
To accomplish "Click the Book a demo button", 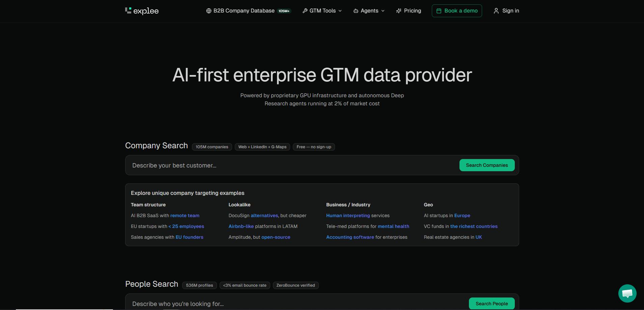I will click(x=457, y=11).
